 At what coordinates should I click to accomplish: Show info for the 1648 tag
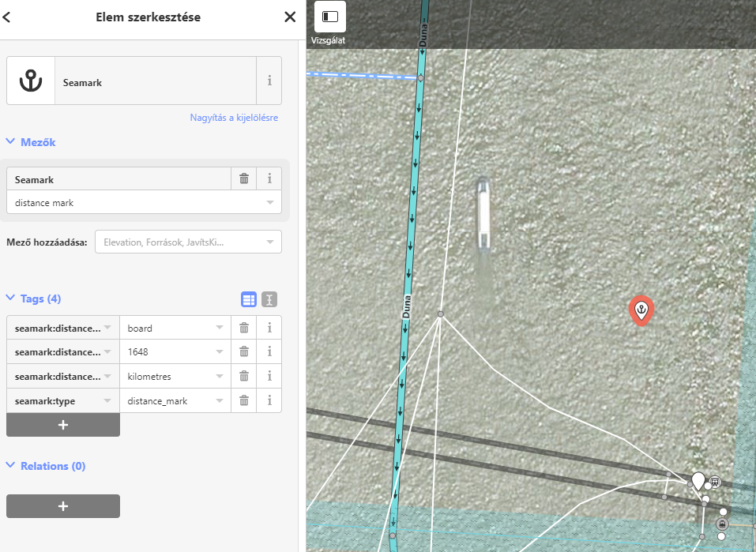click(x=269, y=352)
